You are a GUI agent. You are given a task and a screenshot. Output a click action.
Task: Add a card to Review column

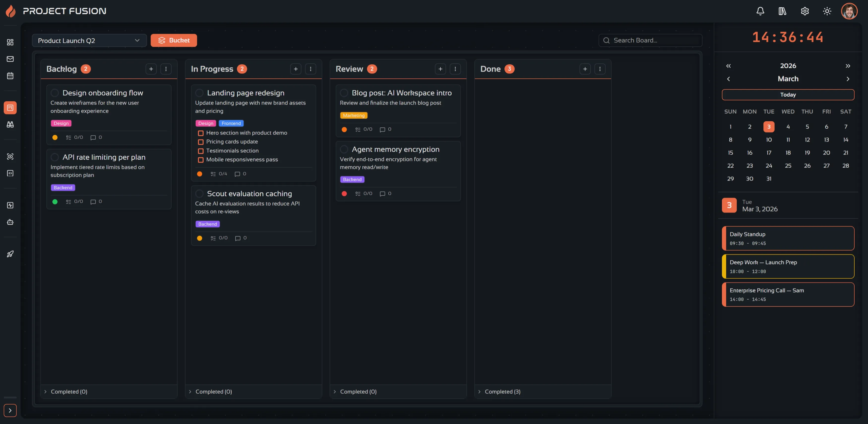[440, 69]
